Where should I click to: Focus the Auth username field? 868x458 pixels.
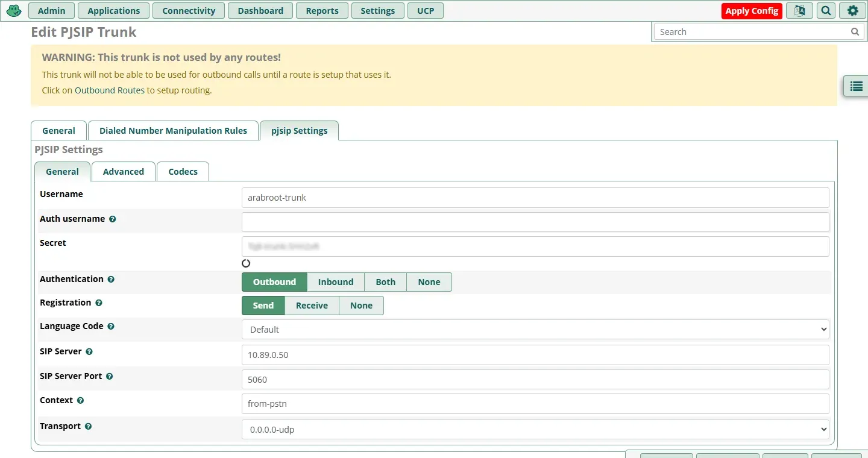pos(535,222)
